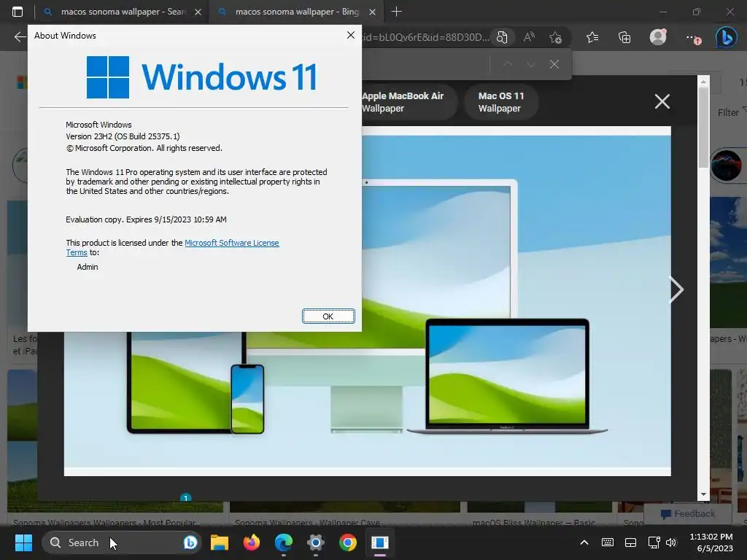Open Settings from the taskbar
Screen dimensions: 747x560
coord(315,542)
